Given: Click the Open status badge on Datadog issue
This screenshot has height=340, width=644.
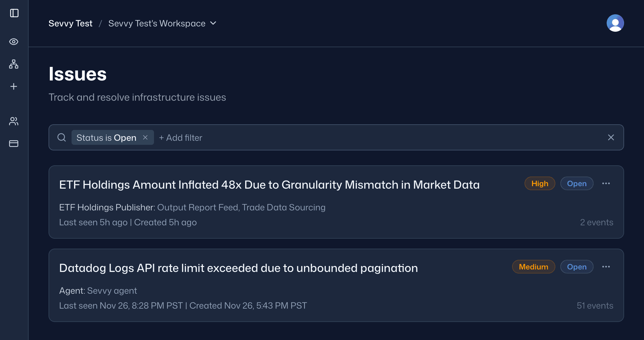Looking at the screenshot, I should pos(576,267).
